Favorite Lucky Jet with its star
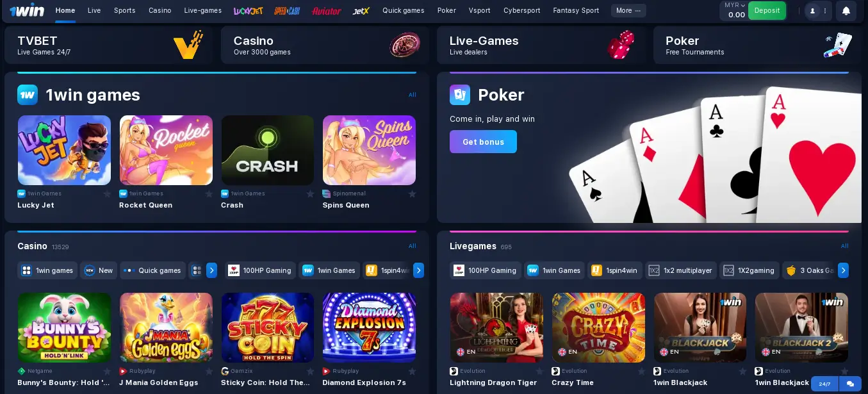Image resolution: width=868 pixels, height=394 pixels. pos(107,193)
